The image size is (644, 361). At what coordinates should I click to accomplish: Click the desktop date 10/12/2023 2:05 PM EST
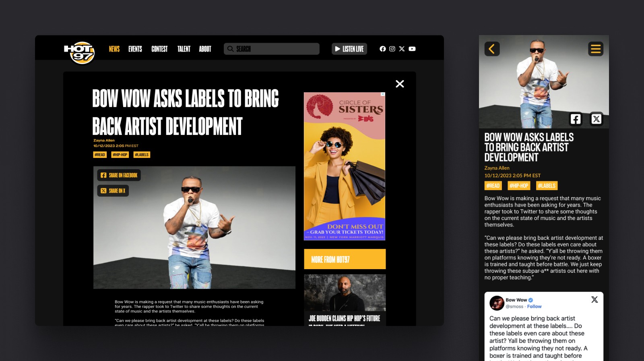tap(116, 146)
